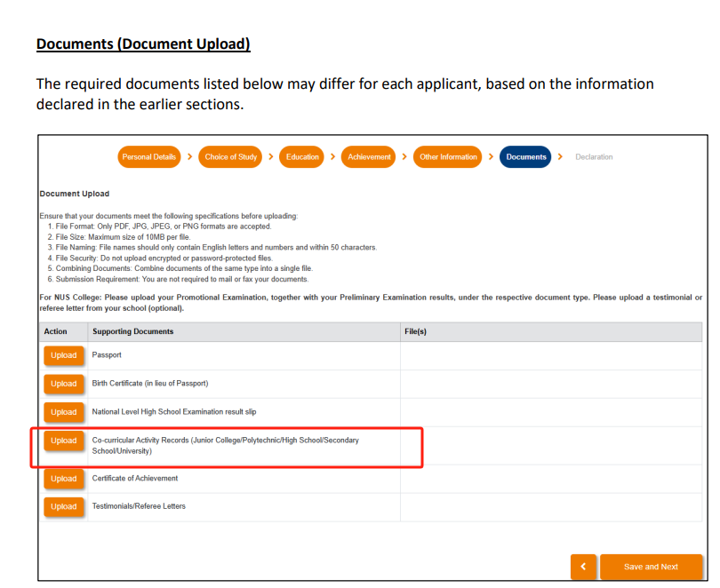Upload Co-curricular Activity Records
This screenshot has width=720, height=588.
point(63,441)
